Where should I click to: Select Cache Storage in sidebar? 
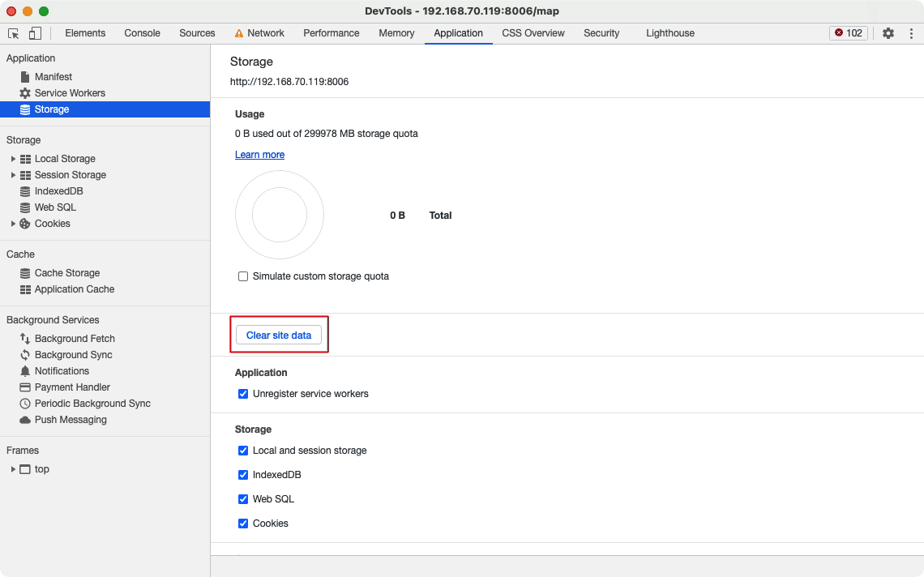coord(59,273)
